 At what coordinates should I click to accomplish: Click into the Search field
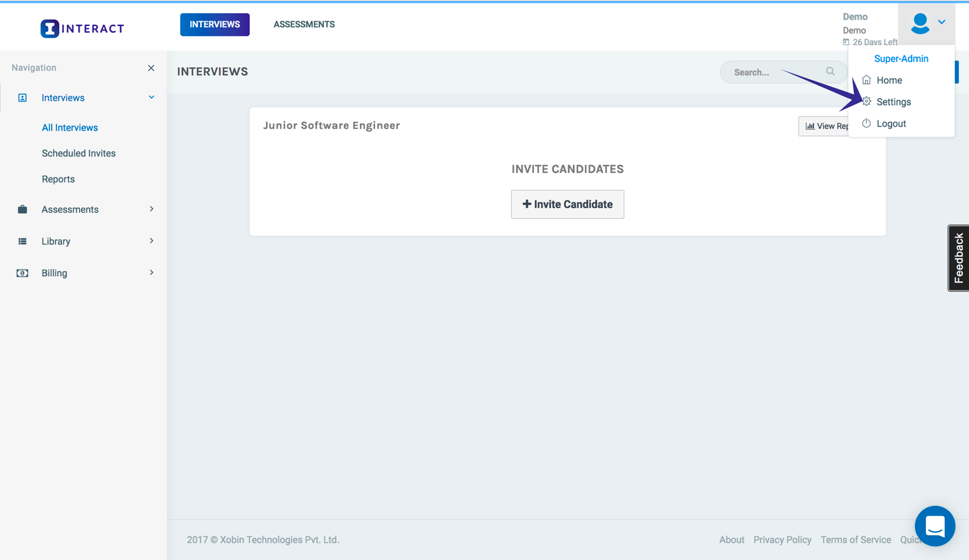coord(783,72)
